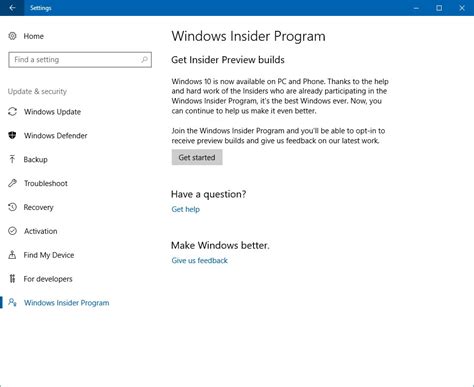The image size is (474, 387).
Task: Select Recovery in the sidebar
Action: (x=38, y=207)
